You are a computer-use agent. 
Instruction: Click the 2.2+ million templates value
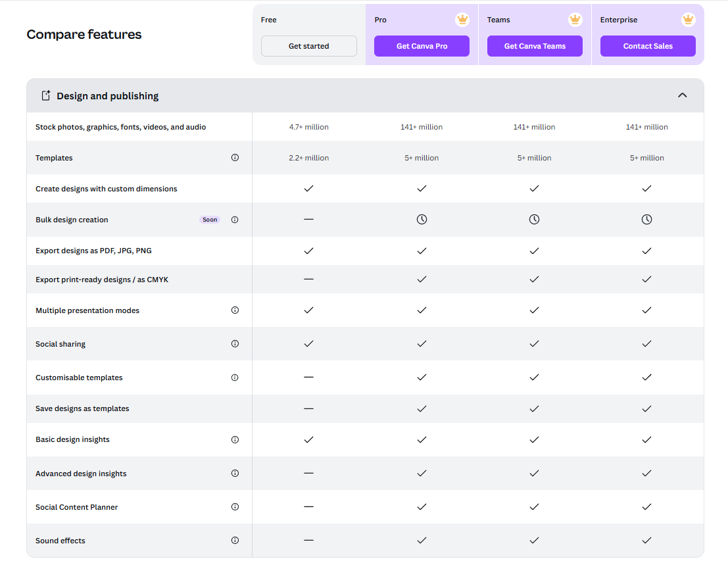pos(308,158)
